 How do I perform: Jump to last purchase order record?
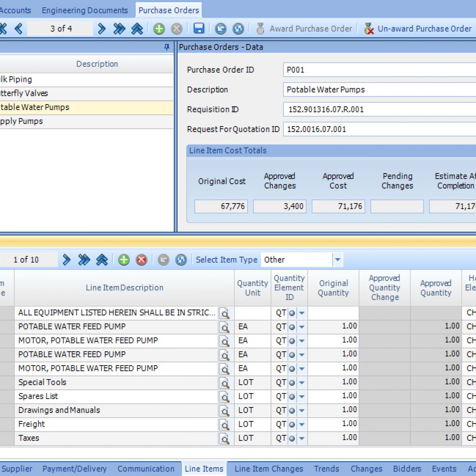pyautogui.click(x=119, y=29)
